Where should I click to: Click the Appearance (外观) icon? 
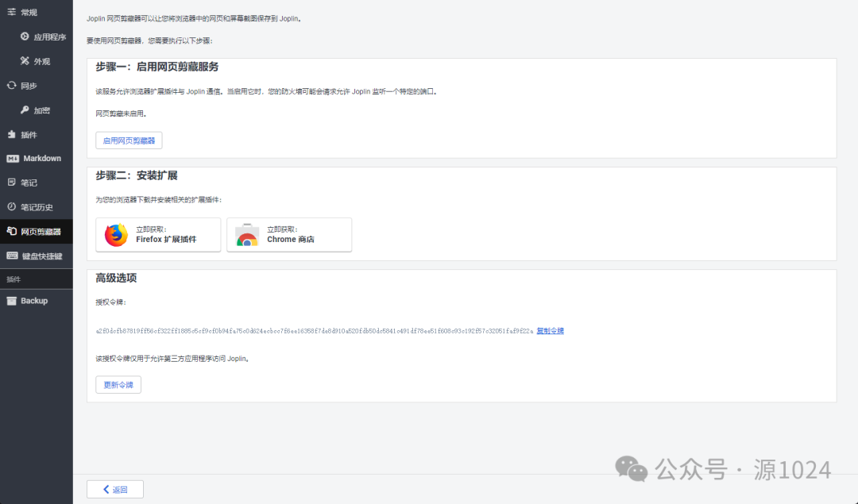[x=25, y=60]
